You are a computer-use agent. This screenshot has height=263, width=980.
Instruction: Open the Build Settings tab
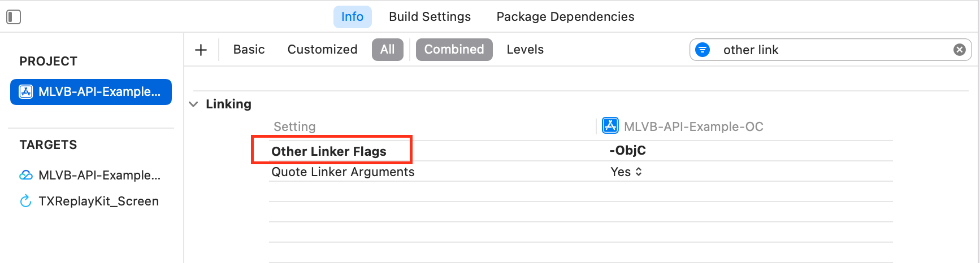[x=430, y=17]
